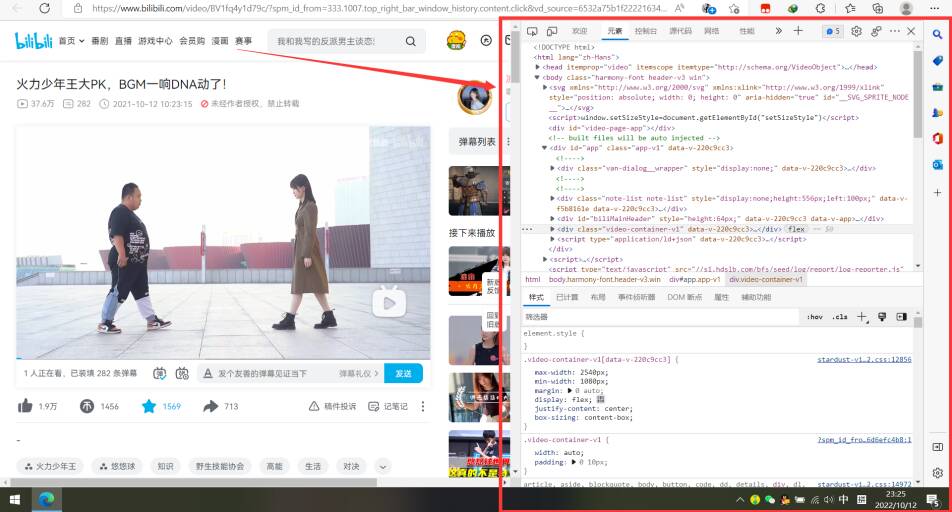
Task: Click the Edge sidebar settings gear at bottom
Action: tap(937, 473)
